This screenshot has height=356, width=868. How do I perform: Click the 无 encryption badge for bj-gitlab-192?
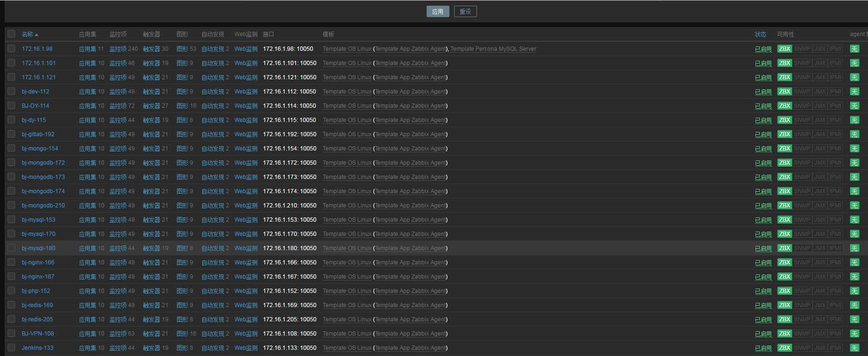(x=854, y=134)
